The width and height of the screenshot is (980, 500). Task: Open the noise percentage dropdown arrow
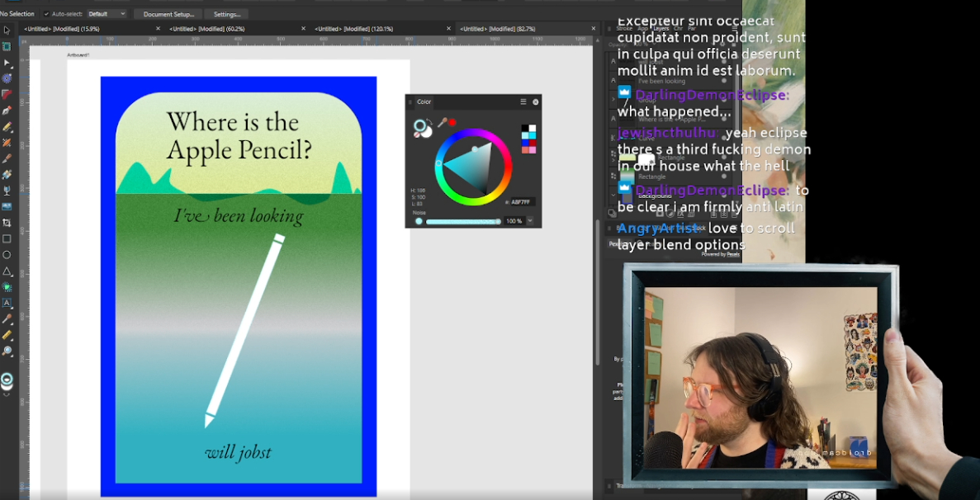(x=530, y=221)
